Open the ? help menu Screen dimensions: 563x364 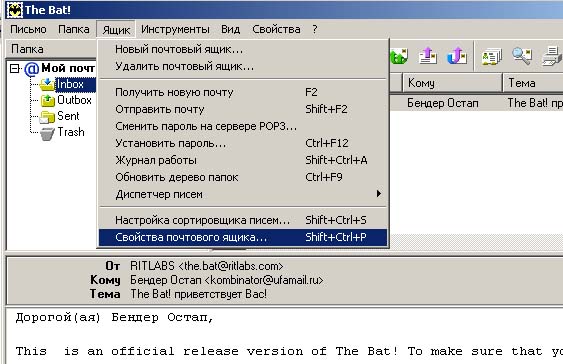click(x=315, y=29)
